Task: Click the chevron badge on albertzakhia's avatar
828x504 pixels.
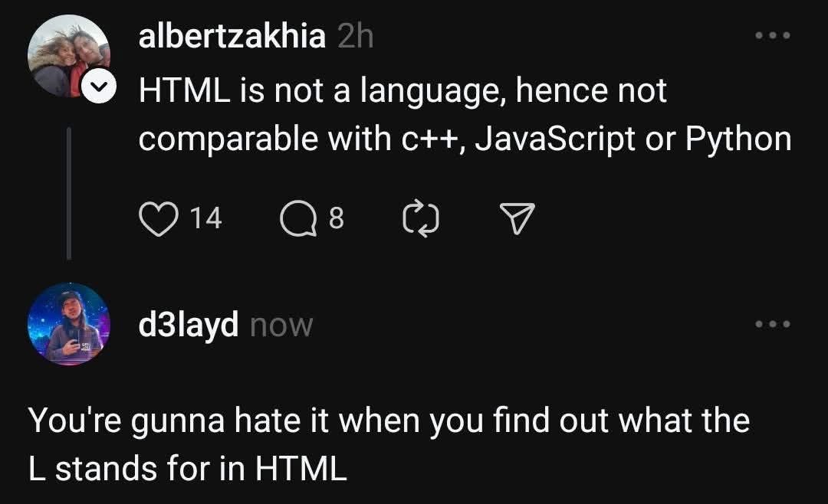Action: click(x=98, y=90)
